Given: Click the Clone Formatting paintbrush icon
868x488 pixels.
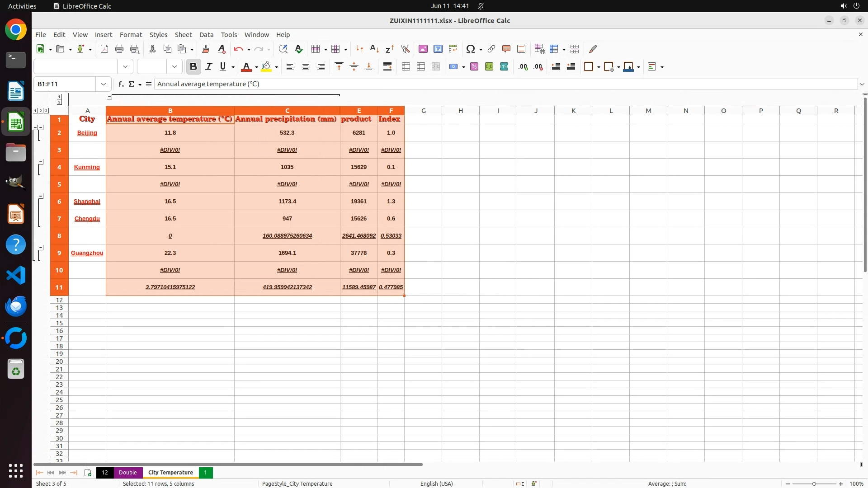Looking at the screenshot, I should [206, 49].
